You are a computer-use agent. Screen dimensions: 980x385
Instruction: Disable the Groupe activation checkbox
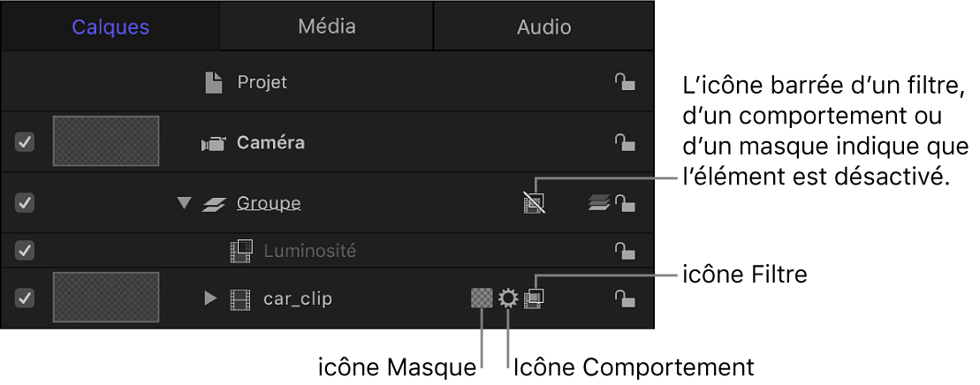click(x=25, y=203)
